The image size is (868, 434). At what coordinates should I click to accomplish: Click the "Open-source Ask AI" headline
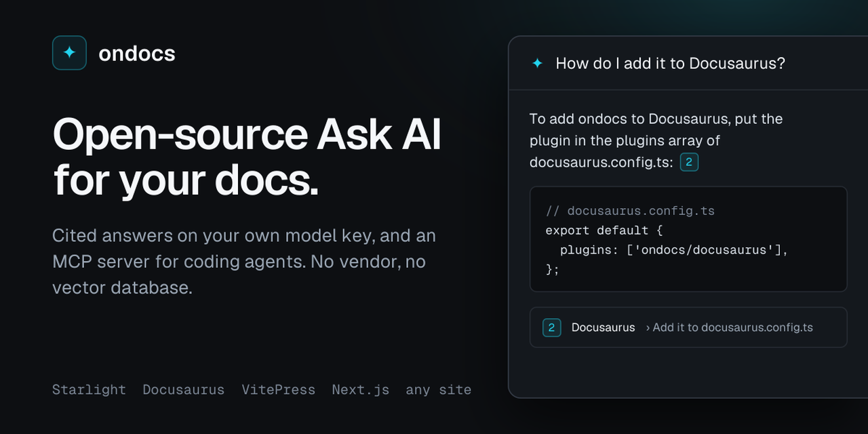pyautogui.click(x=247, y=134)
